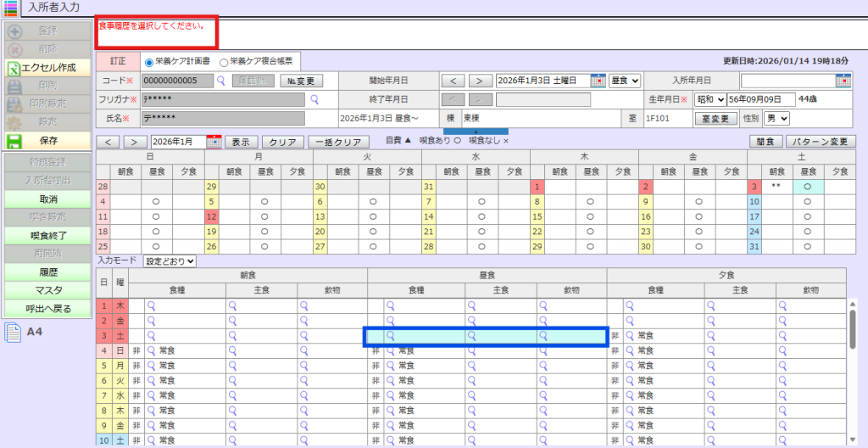Click the パターン変更 button
Screen dimensions: 868x448
pos(821,142)
